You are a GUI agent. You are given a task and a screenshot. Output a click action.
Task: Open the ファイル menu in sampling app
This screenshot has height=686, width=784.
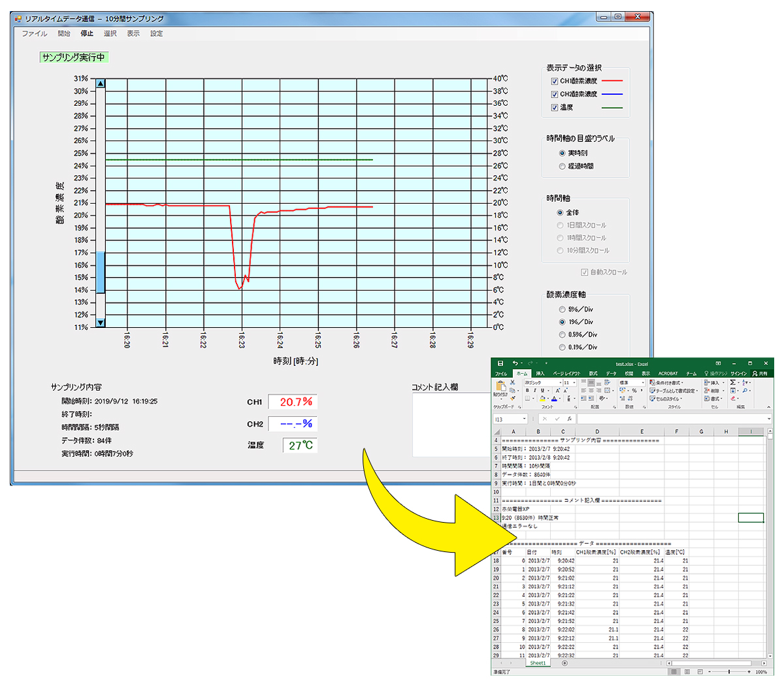34,34
